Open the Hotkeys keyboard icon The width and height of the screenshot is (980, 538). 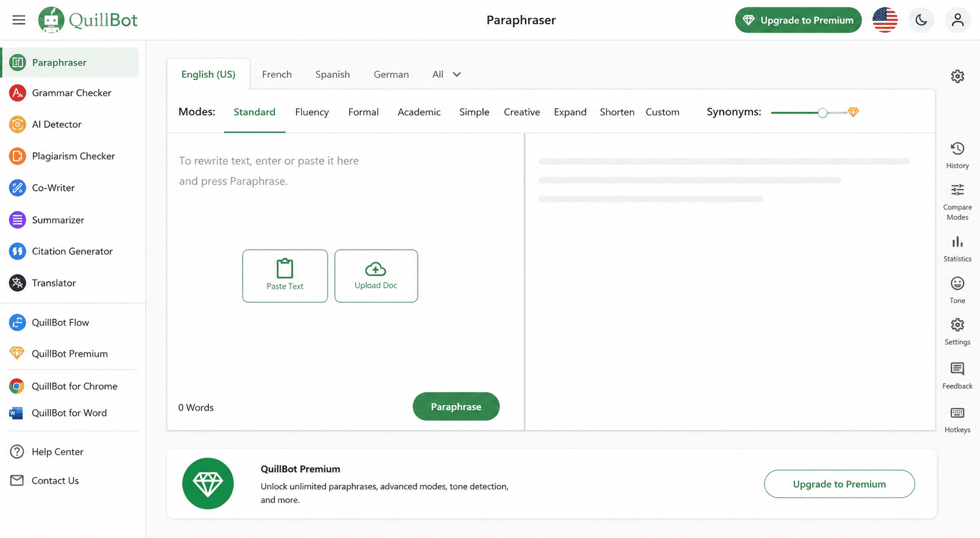(957, 413)
